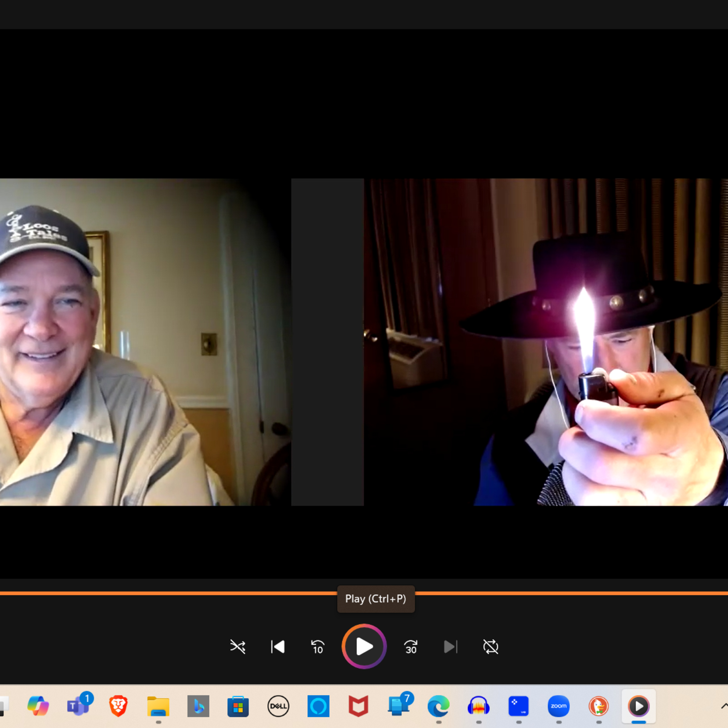Go to next track
Screen dimensions: 728x728
[x=450, y=647]
